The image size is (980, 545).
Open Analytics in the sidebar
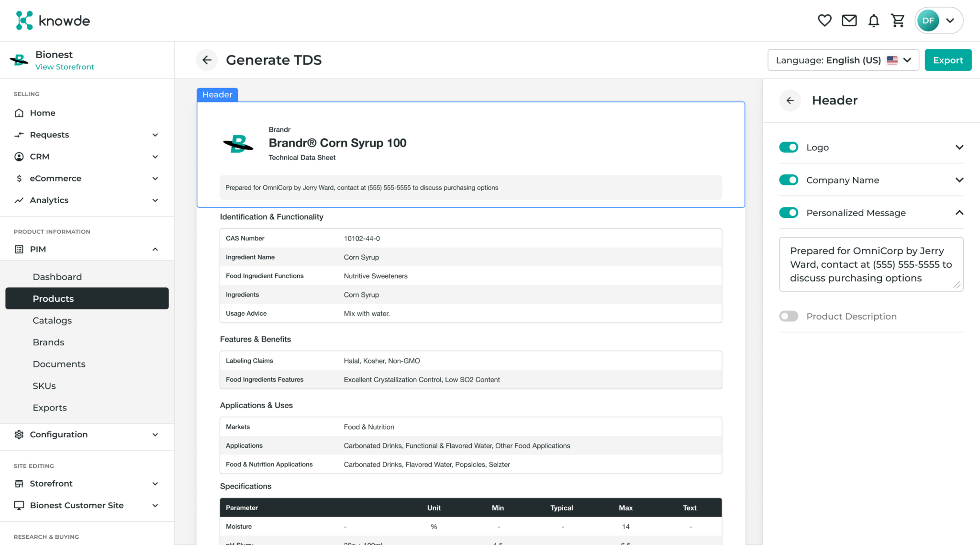tap(49, 200)
